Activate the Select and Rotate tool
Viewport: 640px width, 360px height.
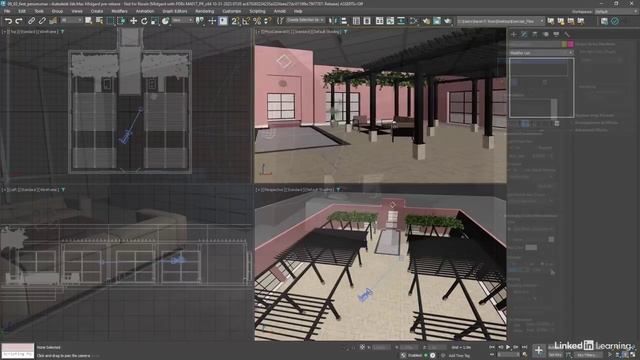click(144, 20)
